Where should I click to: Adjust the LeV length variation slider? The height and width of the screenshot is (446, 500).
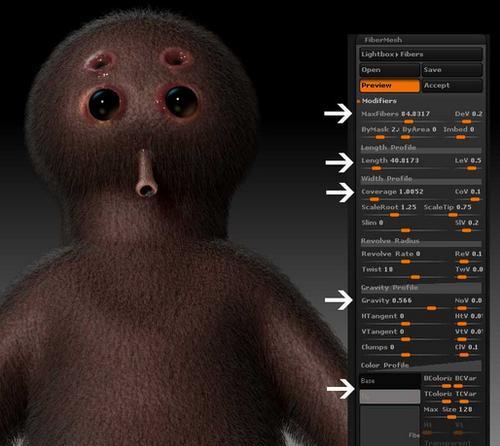(x=468, y=163)
